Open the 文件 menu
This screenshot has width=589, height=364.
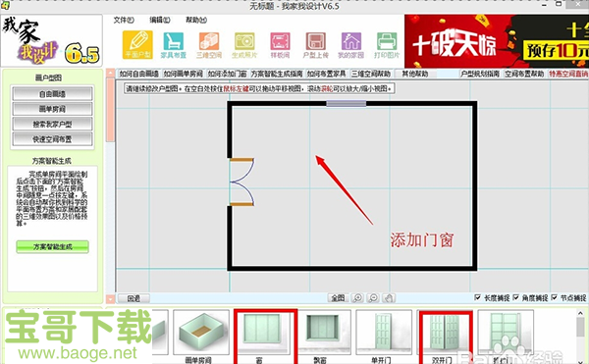[x=124, y=20]
